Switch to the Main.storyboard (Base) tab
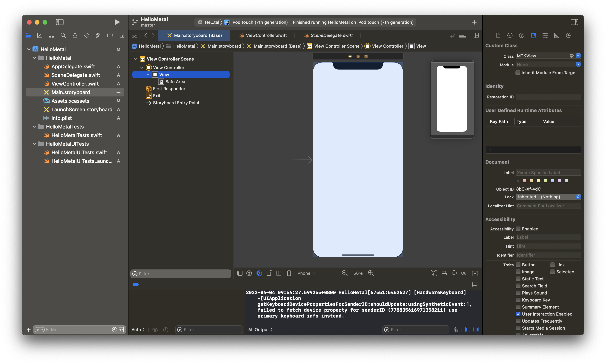 coord(194,36)
